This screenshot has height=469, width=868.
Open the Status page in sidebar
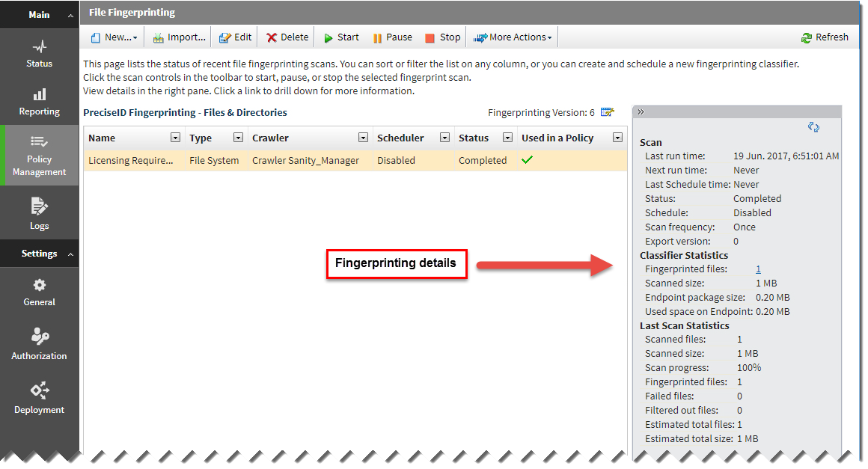click(40, 54)
